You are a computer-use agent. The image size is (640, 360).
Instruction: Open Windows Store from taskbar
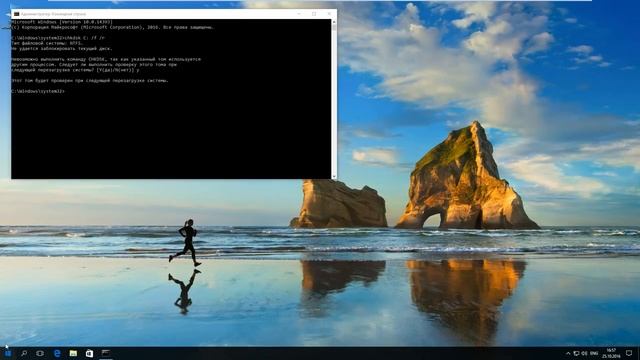point(89,353)
